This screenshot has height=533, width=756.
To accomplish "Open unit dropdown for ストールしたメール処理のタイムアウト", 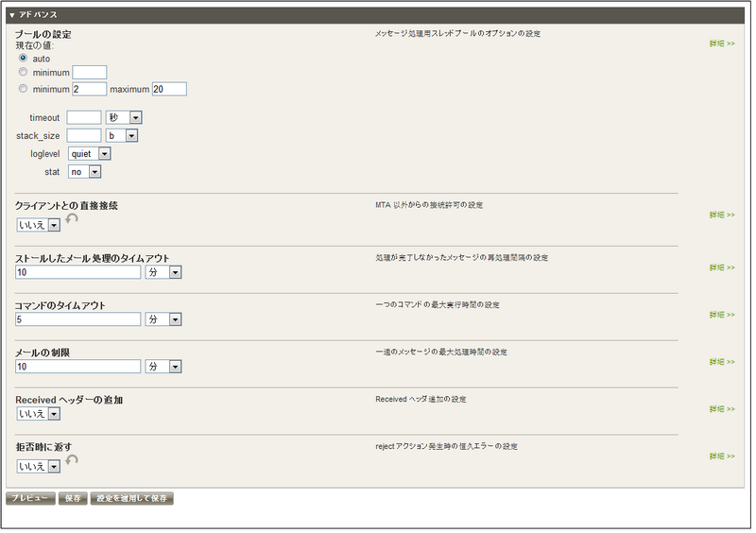I will (x=163, y=272).
